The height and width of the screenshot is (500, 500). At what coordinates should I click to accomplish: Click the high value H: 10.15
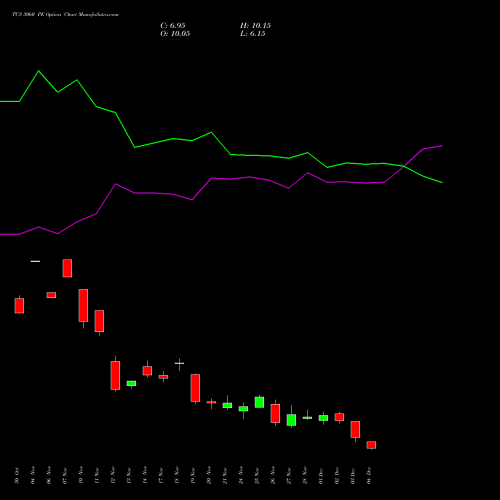click(255, 26)
